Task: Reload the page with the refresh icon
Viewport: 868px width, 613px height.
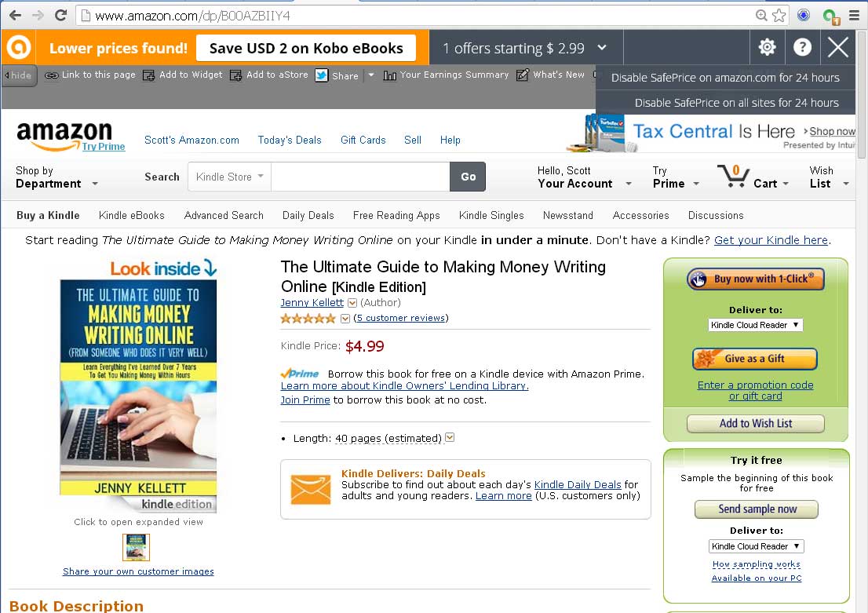Action: [60, 16]
